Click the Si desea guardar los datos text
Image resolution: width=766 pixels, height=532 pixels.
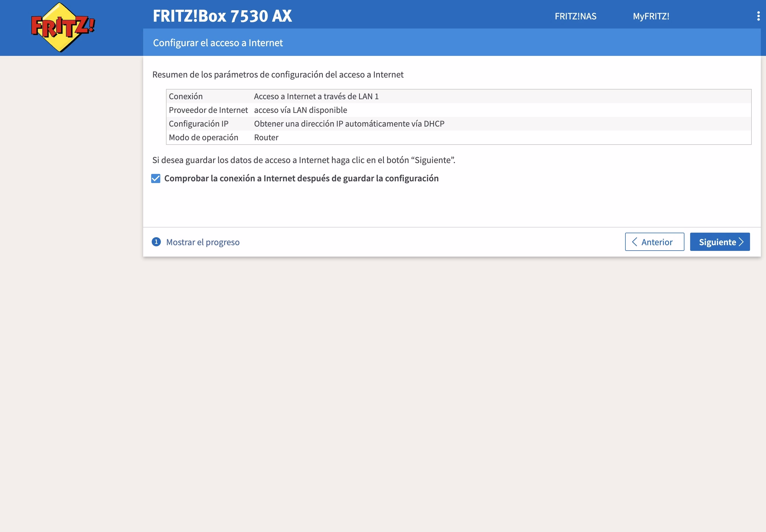point(304,160)
